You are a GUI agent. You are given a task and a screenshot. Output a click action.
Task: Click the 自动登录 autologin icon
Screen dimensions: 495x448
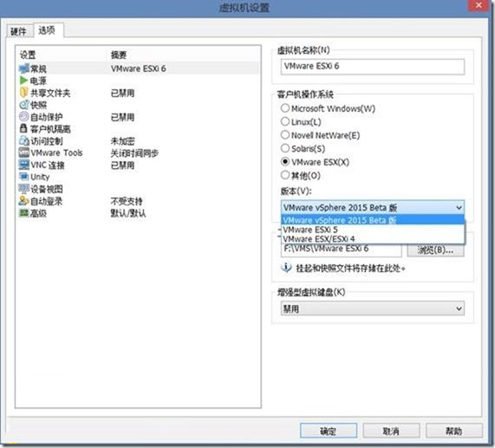(x=24, y=201)
